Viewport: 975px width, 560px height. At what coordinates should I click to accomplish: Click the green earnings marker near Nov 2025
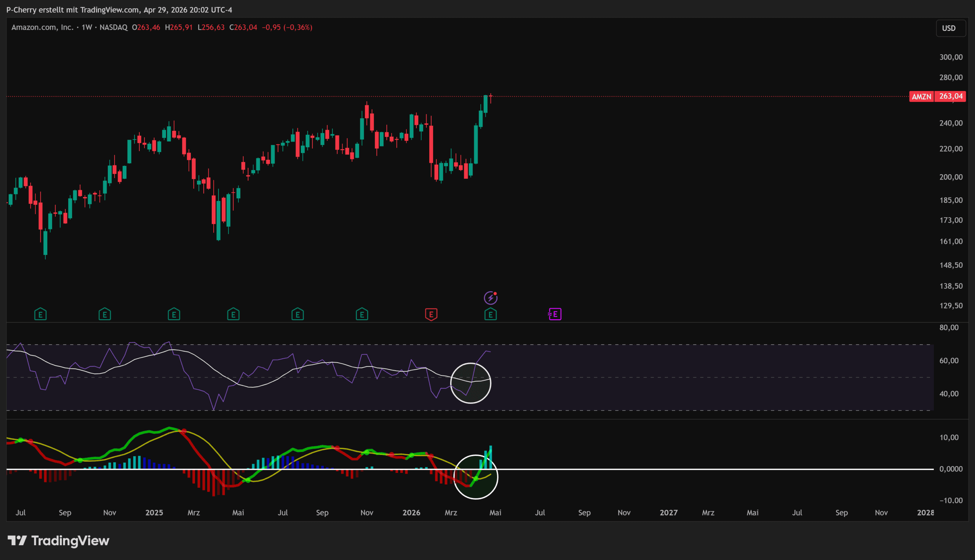click(x=362, y=314)
